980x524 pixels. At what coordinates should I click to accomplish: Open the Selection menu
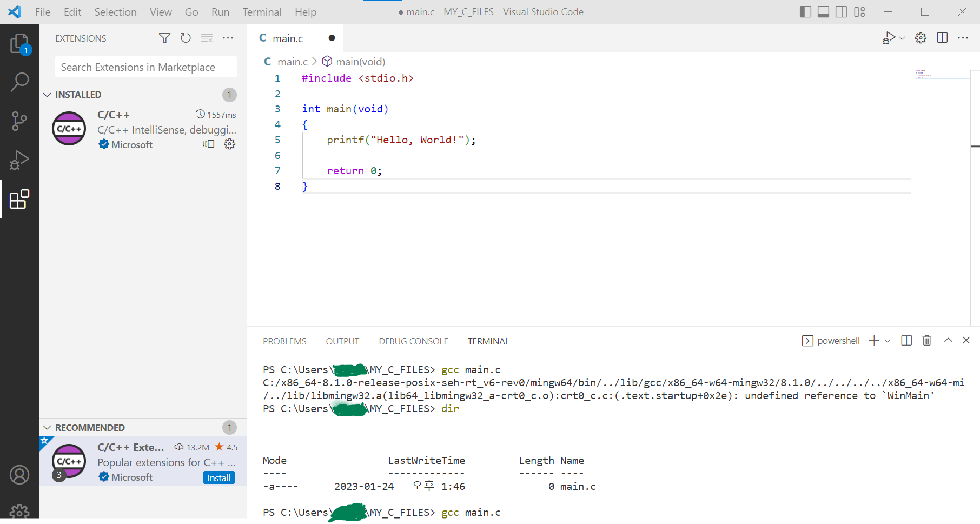[115, 12]
